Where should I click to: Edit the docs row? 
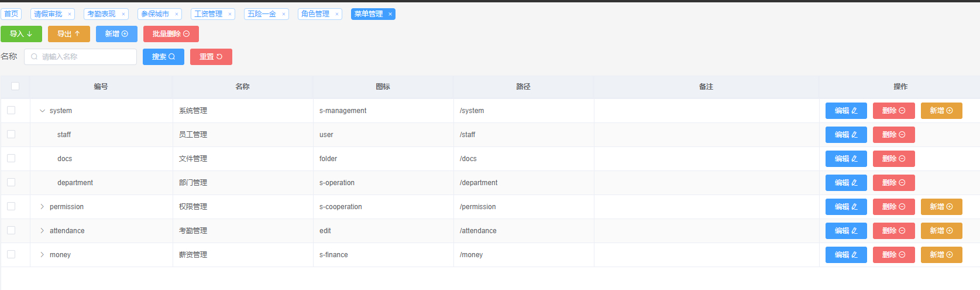(846, 159)
